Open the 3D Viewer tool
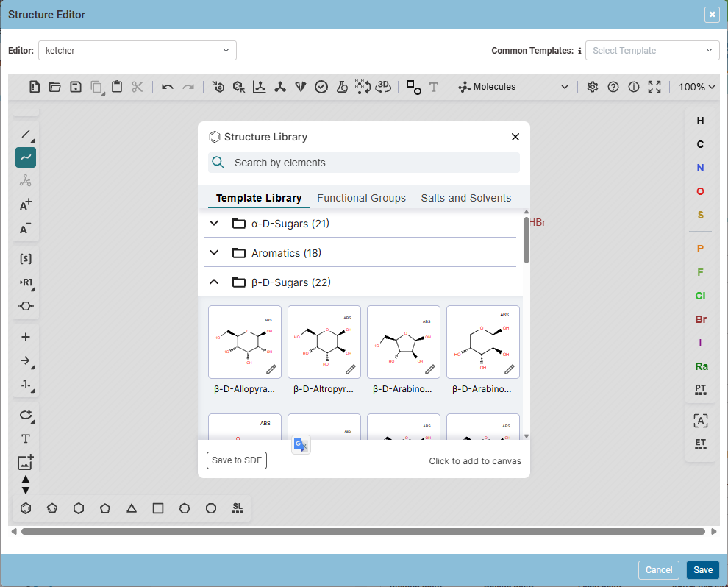Image resolution: width=728 pixels, height=587 pixels. click(x=383, y=87)
